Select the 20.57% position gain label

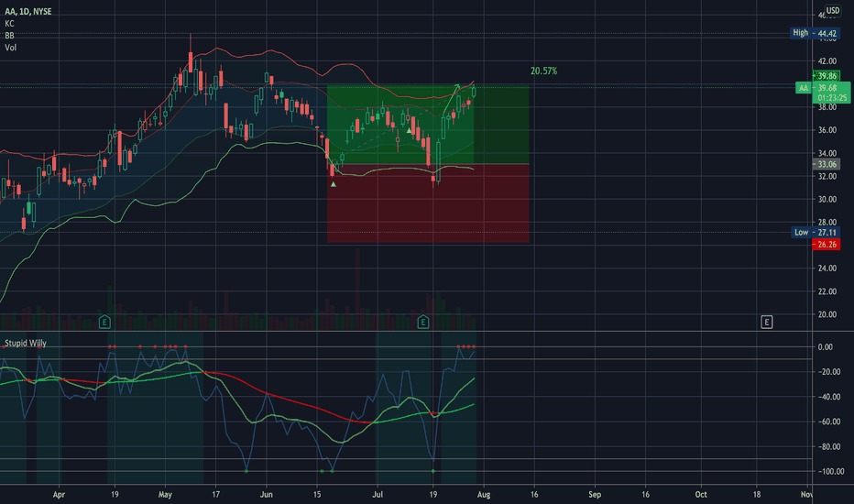click(543, 71)
